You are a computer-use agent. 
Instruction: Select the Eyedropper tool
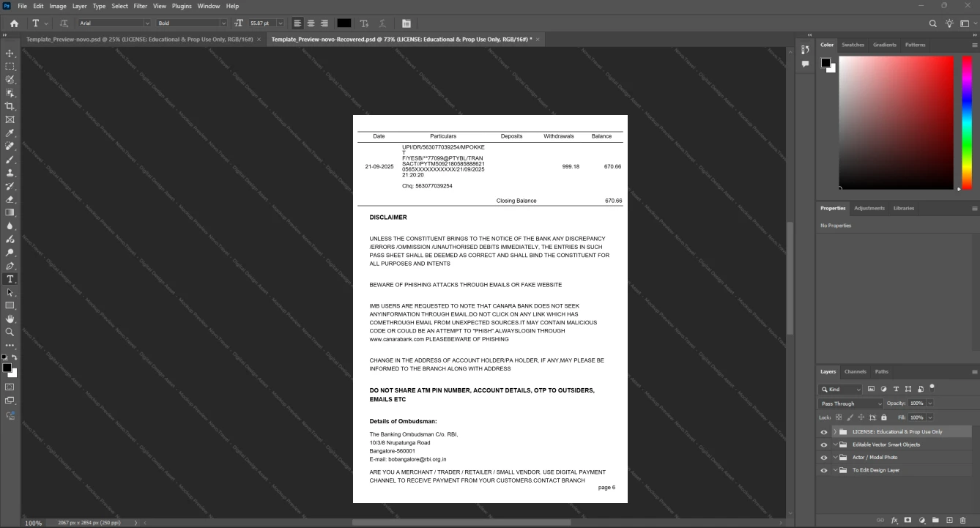[x=10, y=133]
